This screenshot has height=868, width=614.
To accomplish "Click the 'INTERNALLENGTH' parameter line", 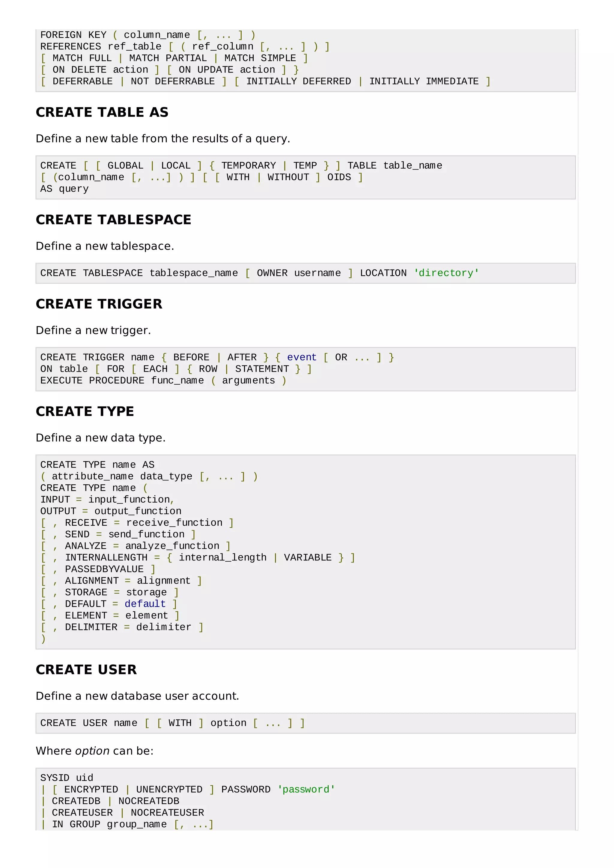I will (x=106, y=557).
